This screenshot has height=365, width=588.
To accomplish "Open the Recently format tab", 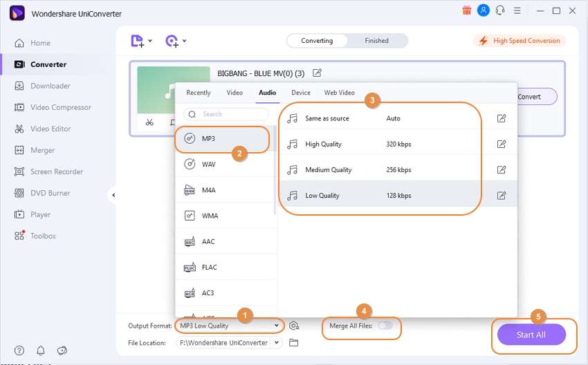I will click(x=199, y=93).
